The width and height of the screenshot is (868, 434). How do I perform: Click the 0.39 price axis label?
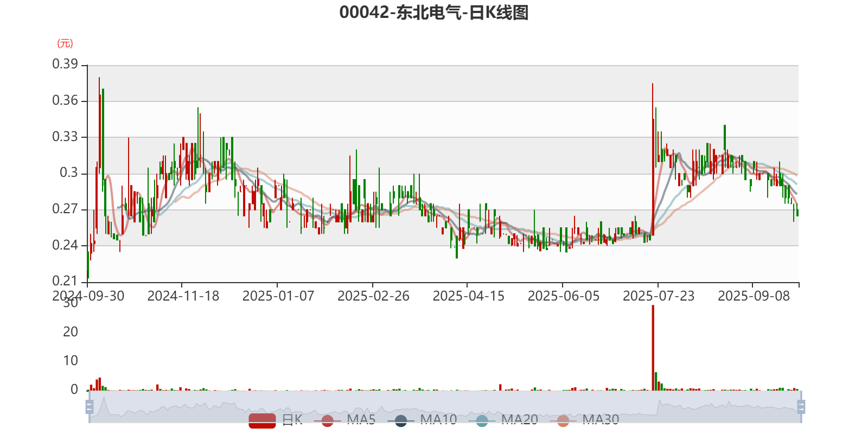click(65, 64)
